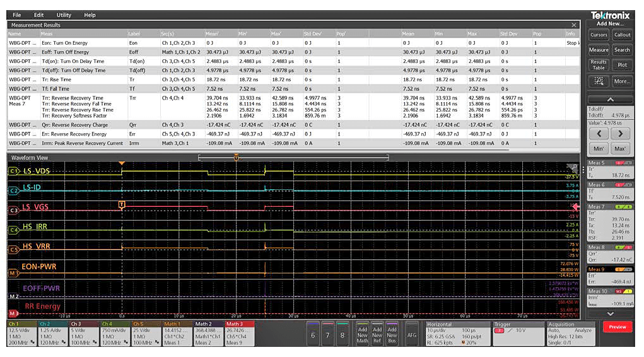Open the Ch 5 settings badge
The image size is (644, 357).
pyautogui.click(x=146, y=333)
